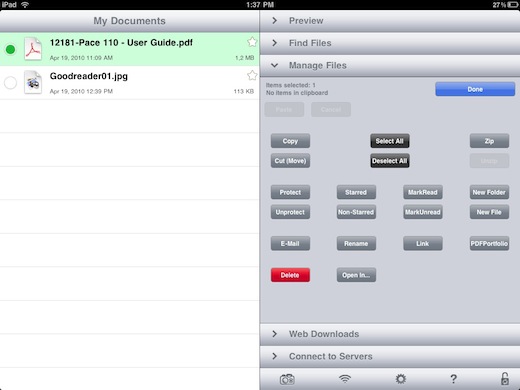Tap the PDF icon of 12181-Pace 110 file
520x390 pixels.
point(33,49)
